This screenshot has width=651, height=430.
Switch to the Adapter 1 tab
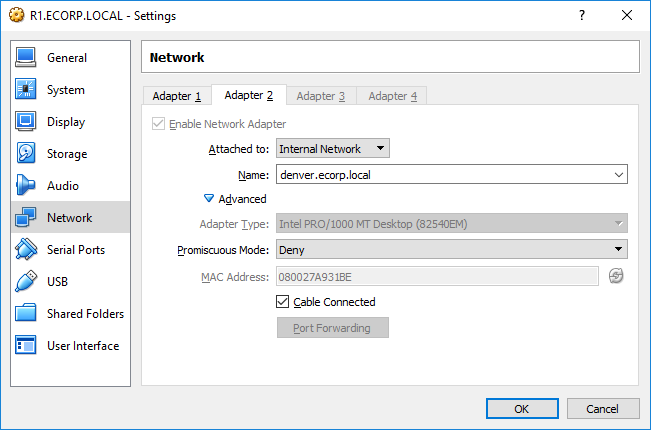177,96
